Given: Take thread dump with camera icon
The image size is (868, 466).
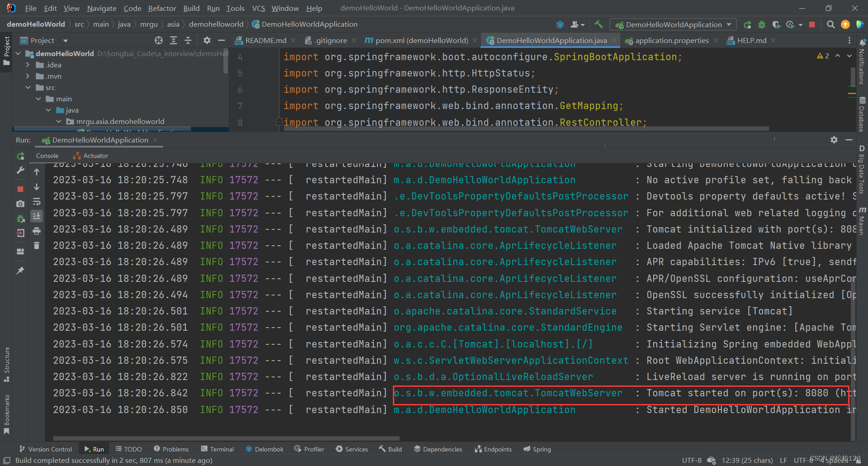Looking at the screenshot, I should [20, 204].
